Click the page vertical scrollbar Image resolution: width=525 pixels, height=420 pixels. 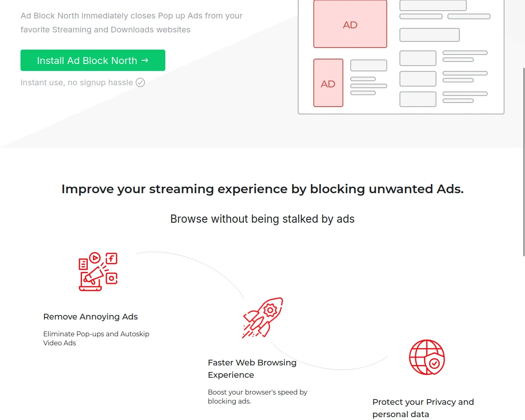[x=524, y=162]
